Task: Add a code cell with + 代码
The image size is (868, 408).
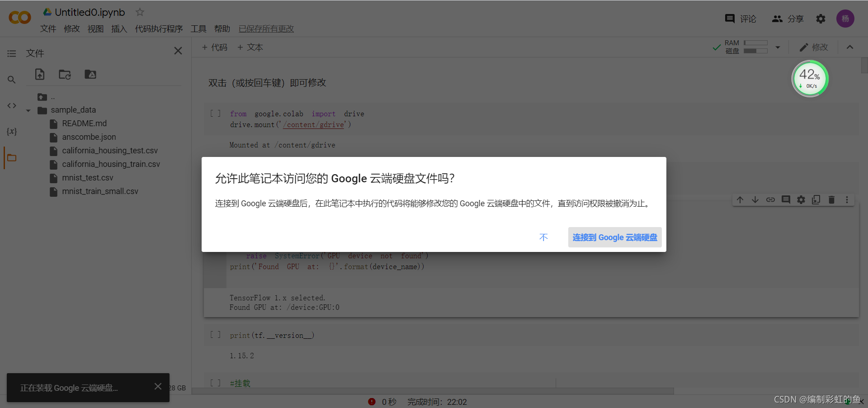Action: point(214,47)
